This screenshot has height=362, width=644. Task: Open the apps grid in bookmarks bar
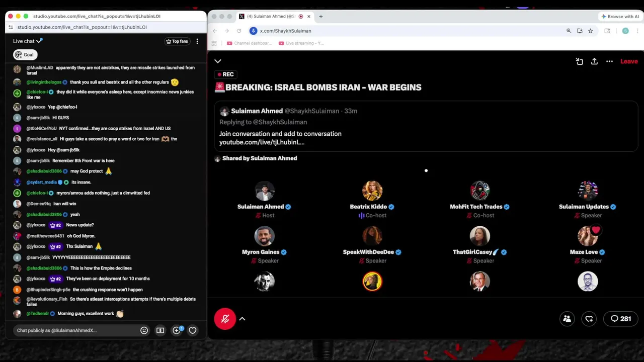click(214, 43)
